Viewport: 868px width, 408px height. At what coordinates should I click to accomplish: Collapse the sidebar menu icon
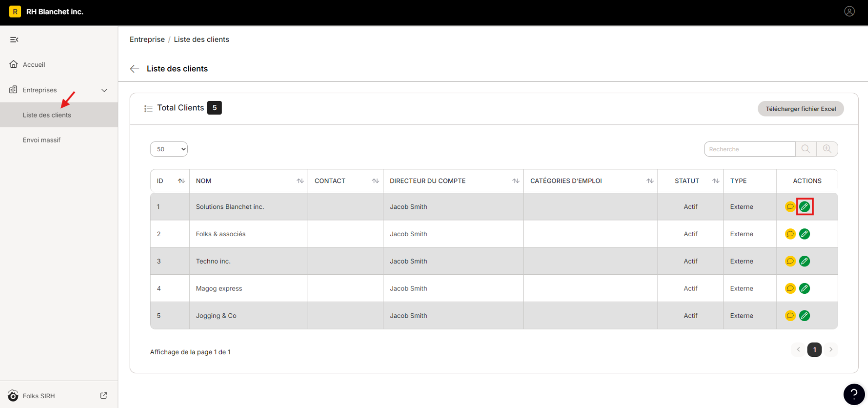14,39
